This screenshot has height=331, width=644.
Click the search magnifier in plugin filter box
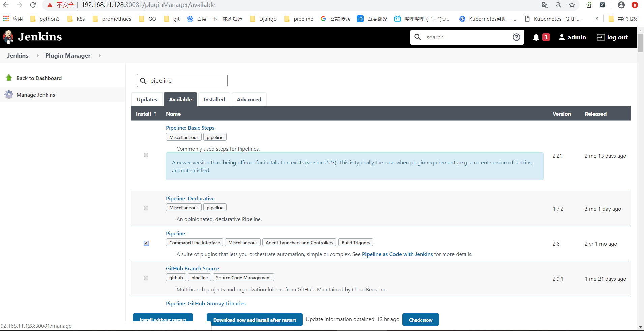(143, 81)
